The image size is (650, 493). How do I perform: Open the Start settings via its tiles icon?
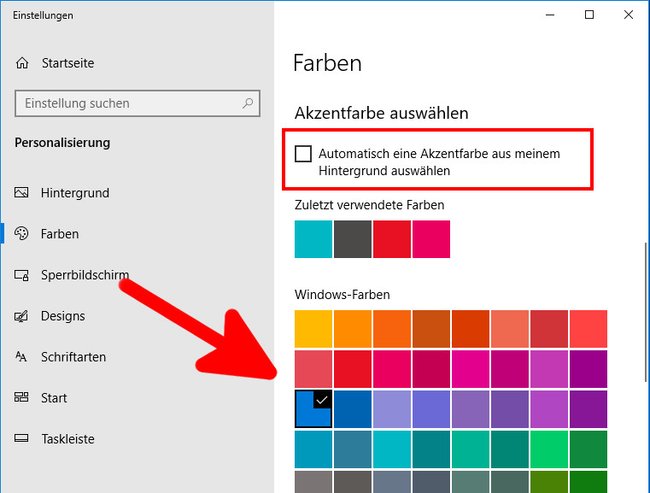tap(21, 397)
